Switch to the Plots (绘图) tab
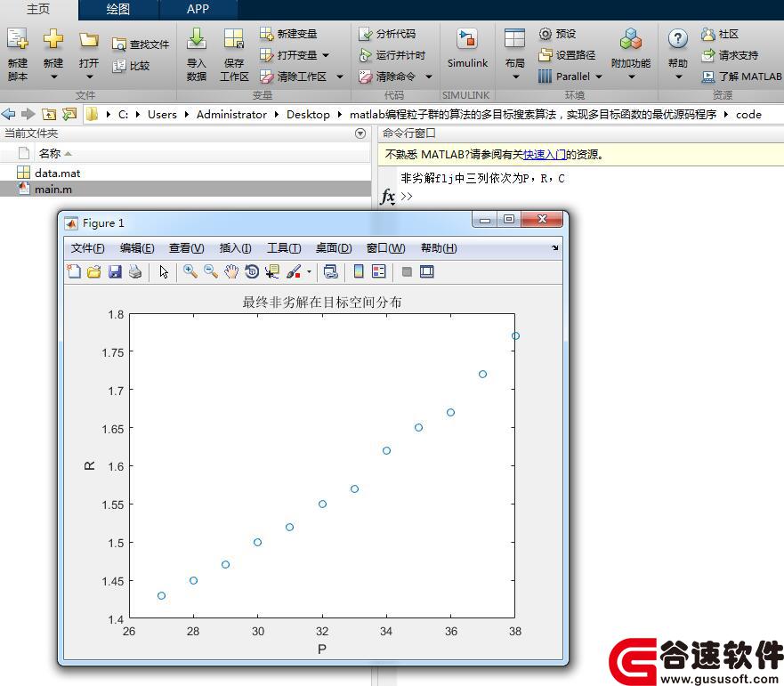The width and height of the screenshot is (784, 686). click(x=118, y=10)
